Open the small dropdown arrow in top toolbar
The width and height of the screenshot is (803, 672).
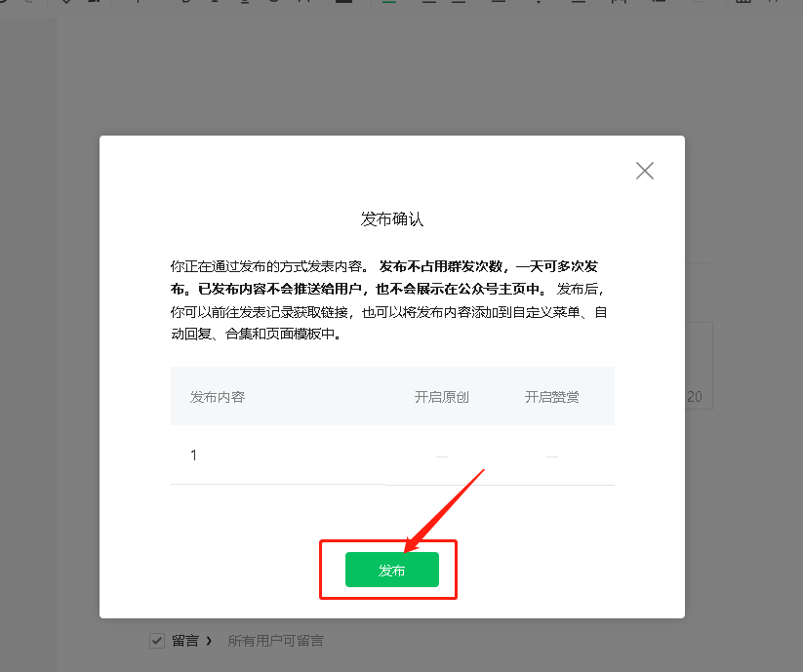pyautogui.click(x=538, y=1)
